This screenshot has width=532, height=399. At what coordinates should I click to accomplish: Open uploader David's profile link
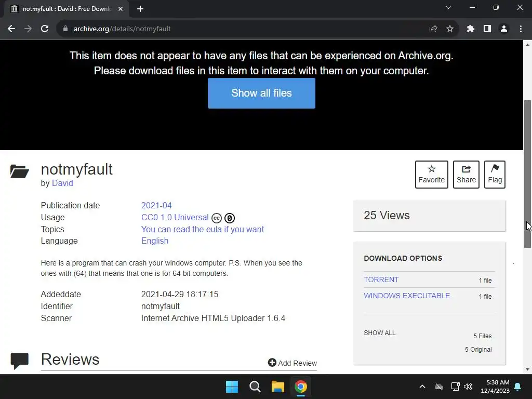pos(62,183)
